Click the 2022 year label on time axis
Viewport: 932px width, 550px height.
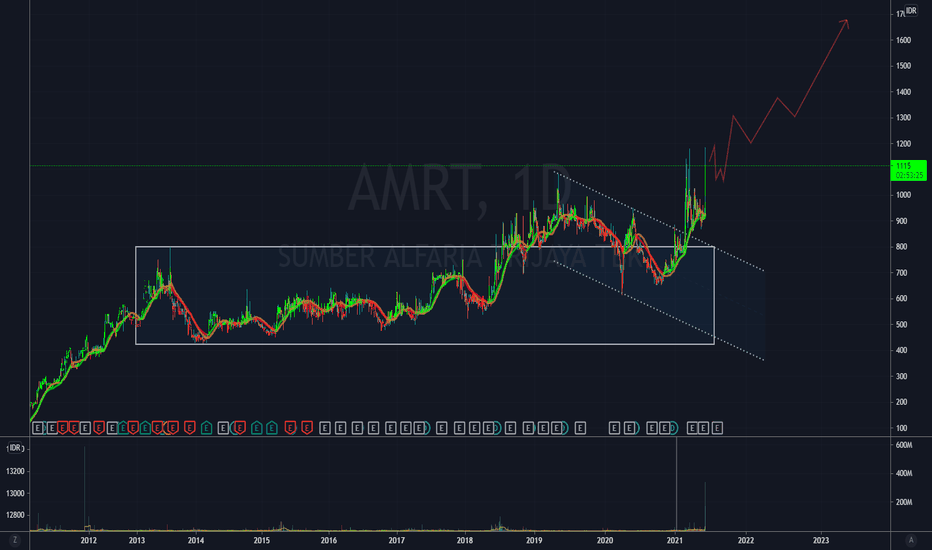click(746, 540)
